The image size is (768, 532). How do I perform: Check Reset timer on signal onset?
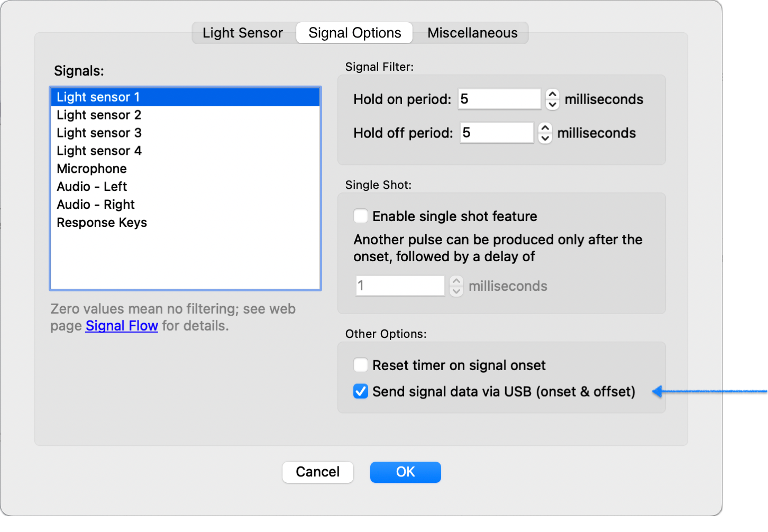point(361,365)
